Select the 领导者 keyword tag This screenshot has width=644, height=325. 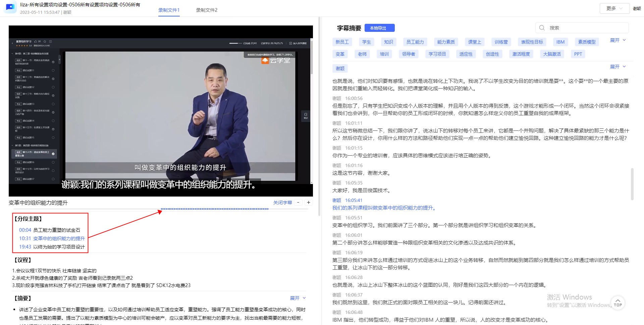[x=409, y=54]
